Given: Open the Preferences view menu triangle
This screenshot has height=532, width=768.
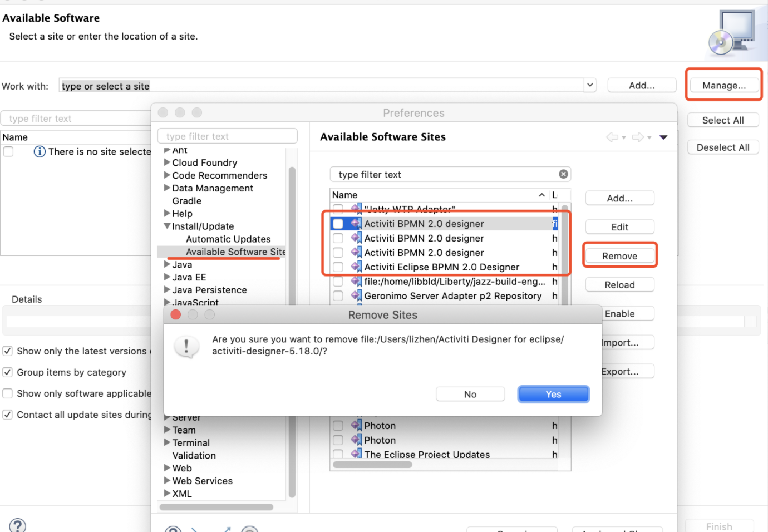Looking at the screenshot, I should pos(663,137).
